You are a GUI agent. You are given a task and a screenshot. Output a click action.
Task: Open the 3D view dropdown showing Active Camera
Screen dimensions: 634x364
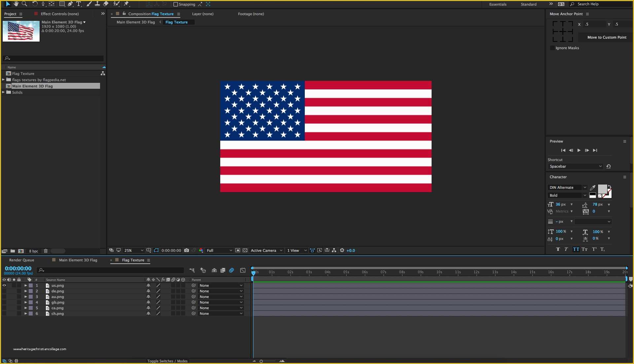tap(266, 250)
